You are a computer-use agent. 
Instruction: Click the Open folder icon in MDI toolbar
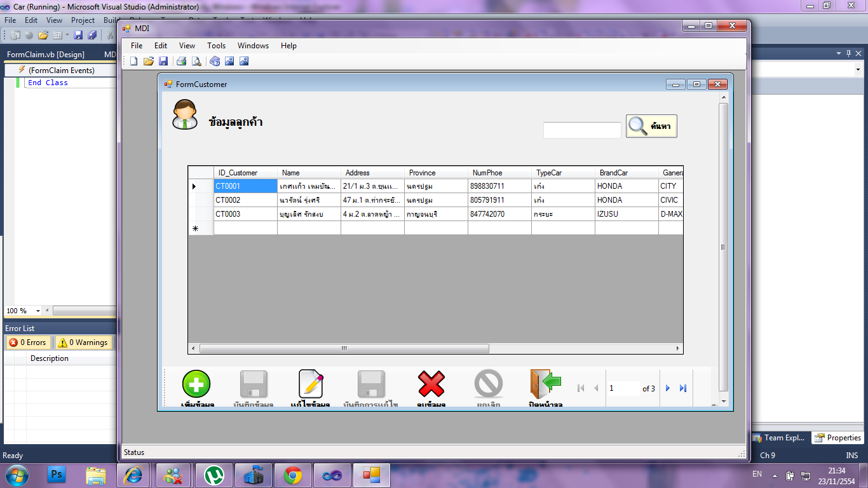tap(149, 61)
